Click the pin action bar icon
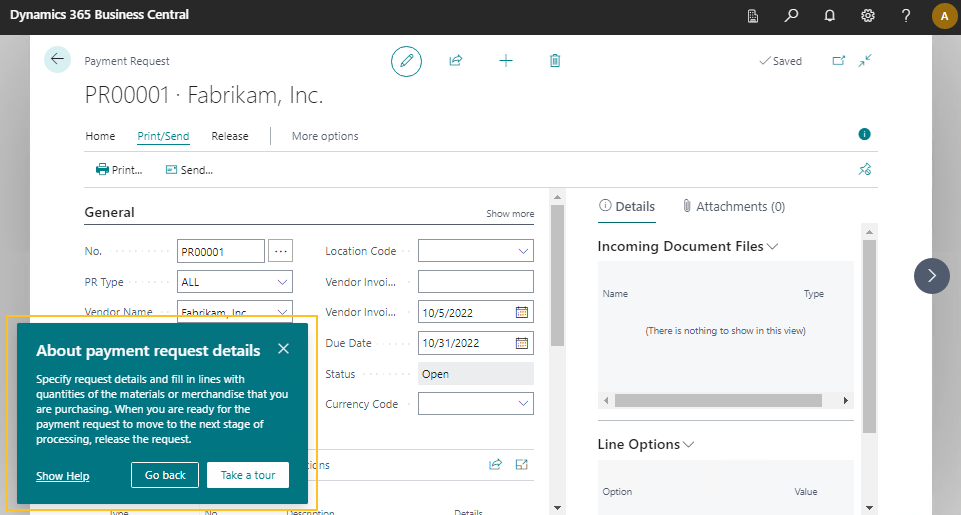961x515 pixels. click(865, 170)
